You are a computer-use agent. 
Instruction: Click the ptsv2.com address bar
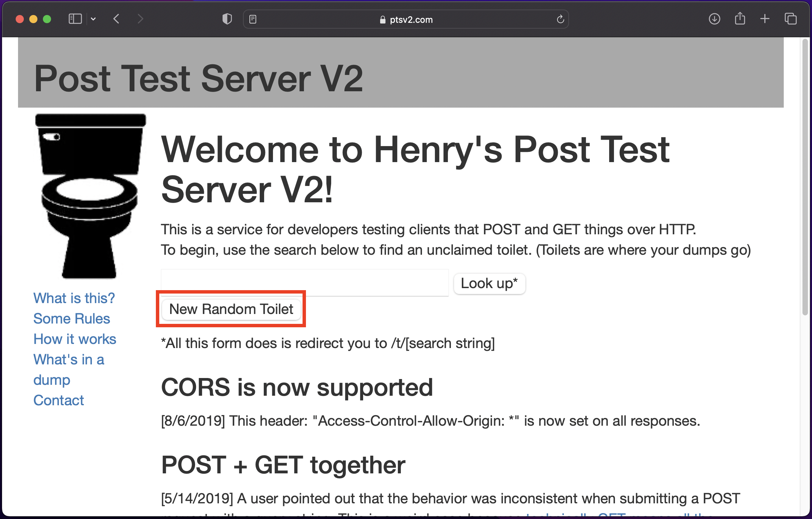pyautogui.click(x=406, y=20)
